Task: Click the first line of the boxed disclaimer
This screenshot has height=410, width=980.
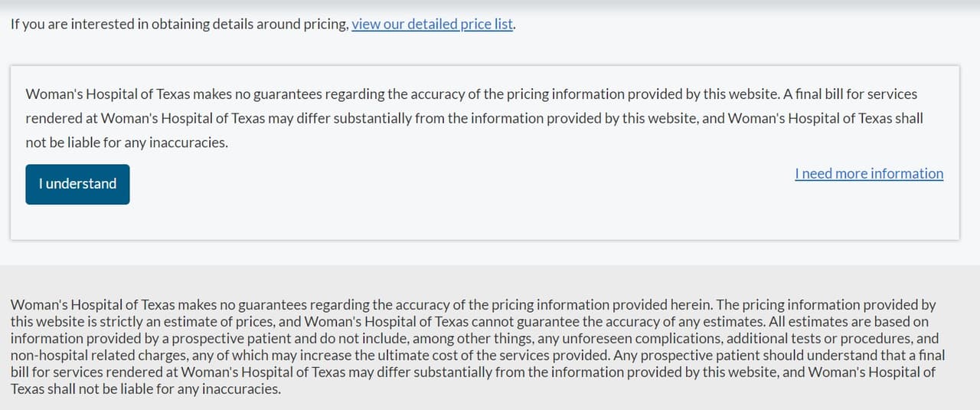Action: point(383,94)
